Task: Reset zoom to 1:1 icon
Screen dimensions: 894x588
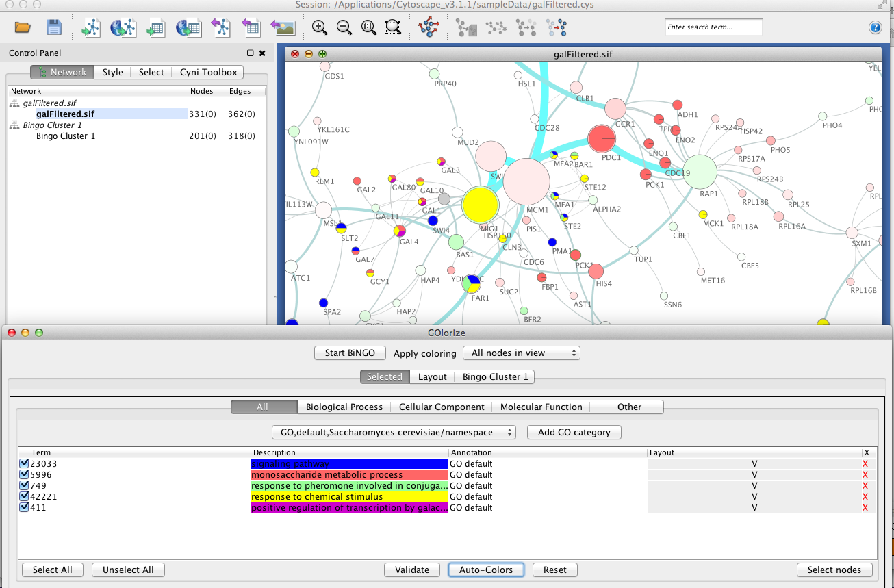Action: point(368,27)
